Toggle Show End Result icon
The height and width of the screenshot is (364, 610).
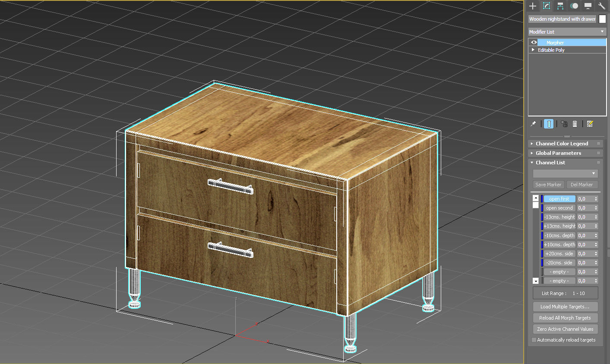[x=549, y=124]
